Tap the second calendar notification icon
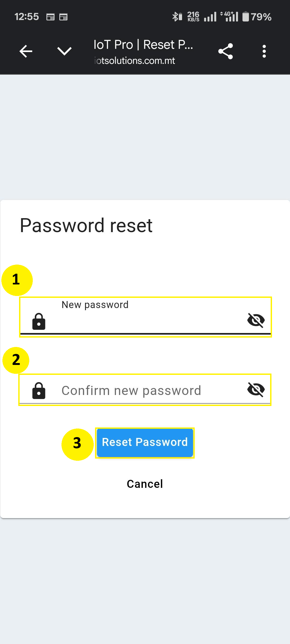This screenshot has height=644, width=290. pos(63,17)
